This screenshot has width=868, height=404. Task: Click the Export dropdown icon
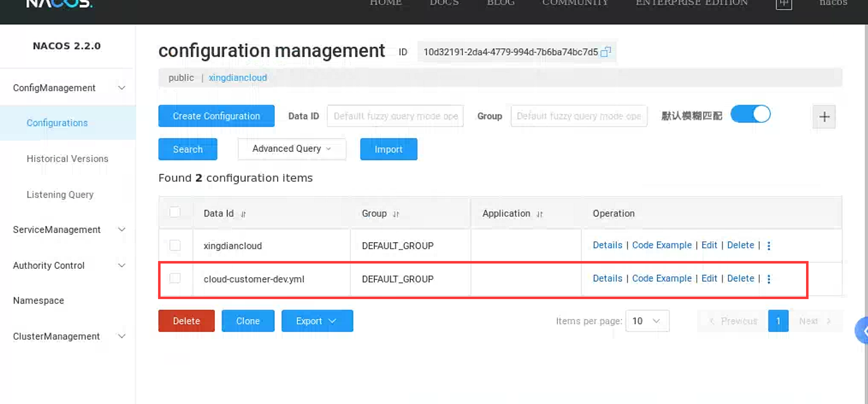(333, 321)
